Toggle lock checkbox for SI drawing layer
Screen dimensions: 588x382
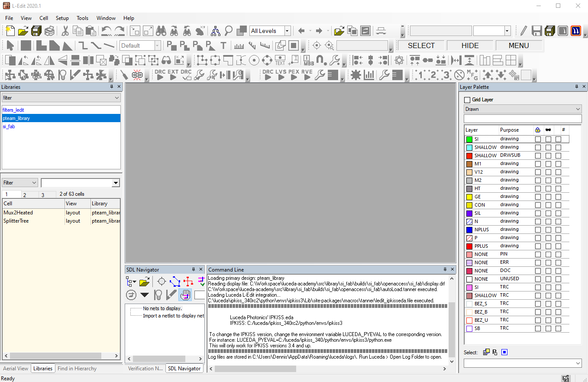coord(538,139)
